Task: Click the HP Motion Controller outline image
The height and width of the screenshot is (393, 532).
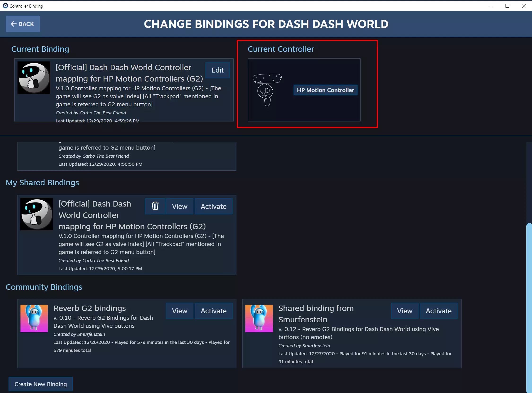Action: click(267, 90)
